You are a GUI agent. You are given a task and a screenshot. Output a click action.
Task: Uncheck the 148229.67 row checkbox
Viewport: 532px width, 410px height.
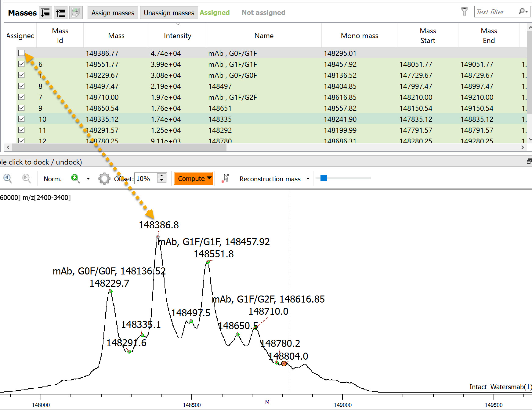click(21, 75)
